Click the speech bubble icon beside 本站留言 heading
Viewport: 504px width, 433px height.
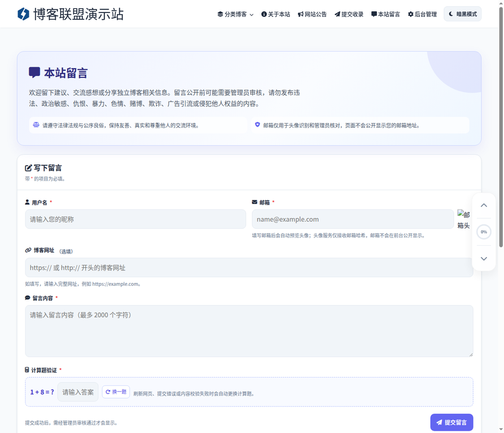[x=34, y=72]
